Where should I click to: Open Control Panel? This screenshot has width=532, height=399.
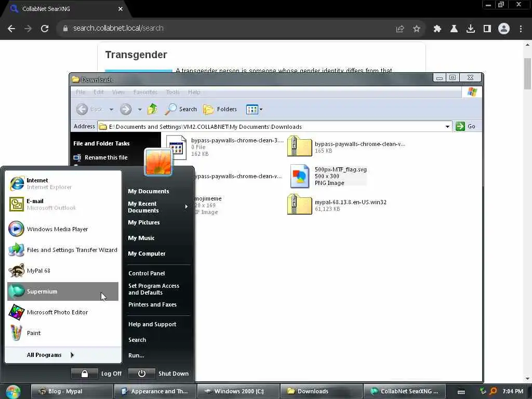pos(147,273)
